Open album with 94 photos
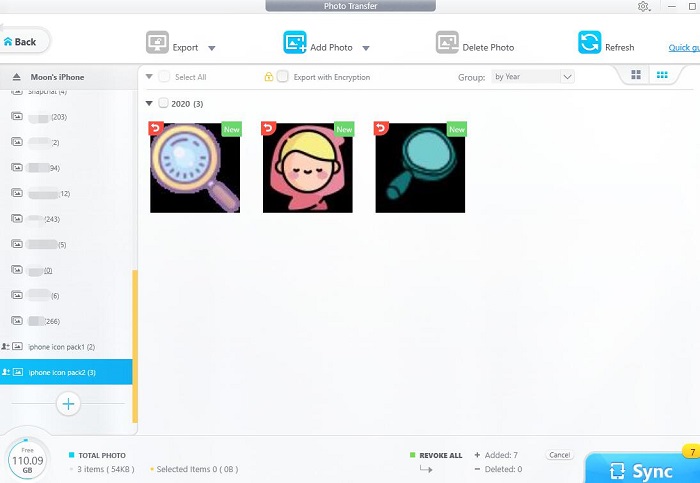The image size is (700, 483). tap(67, 168)
